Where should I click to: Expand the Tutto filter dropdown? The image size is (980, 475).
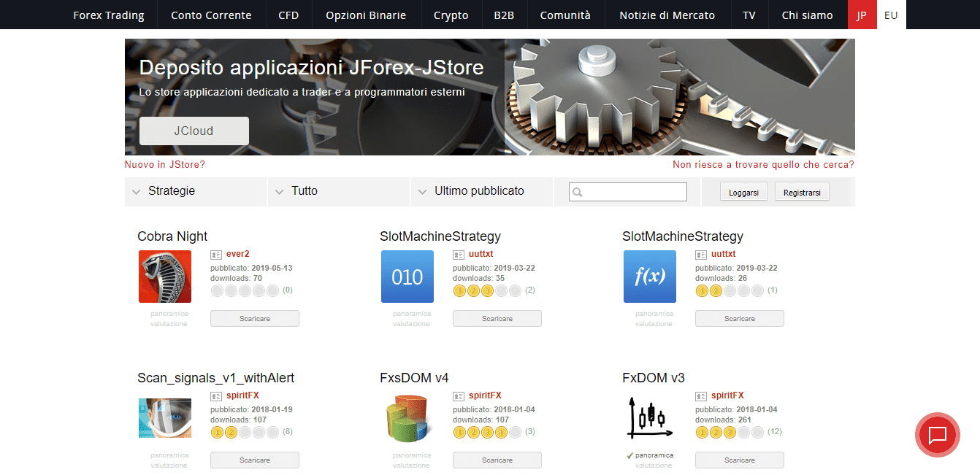pyautogui.click(x=339, y=191)
